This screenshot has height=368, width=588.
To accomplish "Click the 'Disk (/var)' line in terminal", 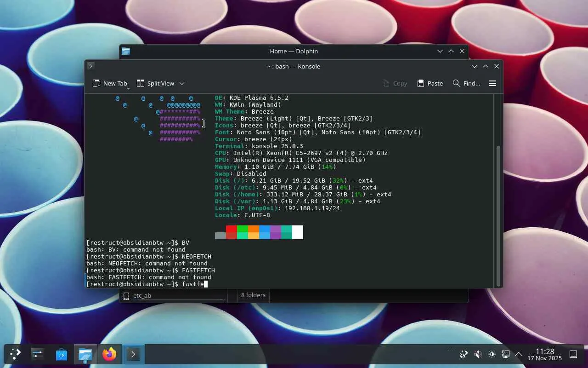I will coord(298,201).
